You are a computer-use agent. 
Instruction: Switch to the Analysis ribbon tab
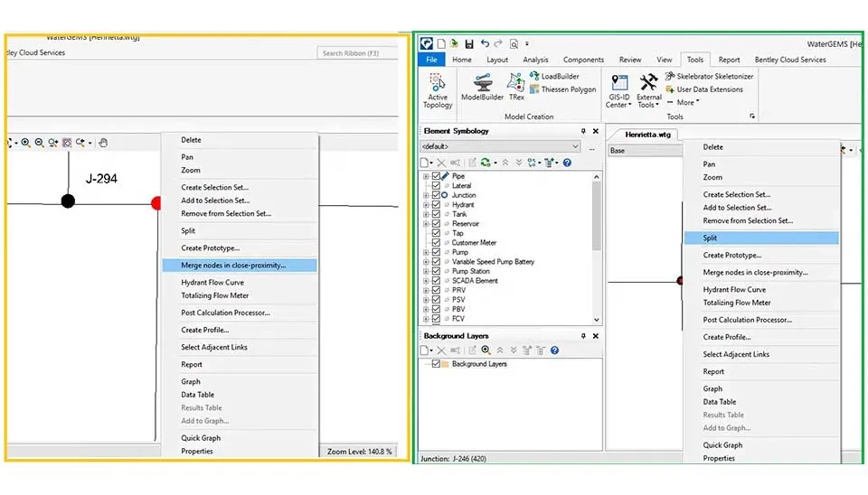tap(535, 60)
